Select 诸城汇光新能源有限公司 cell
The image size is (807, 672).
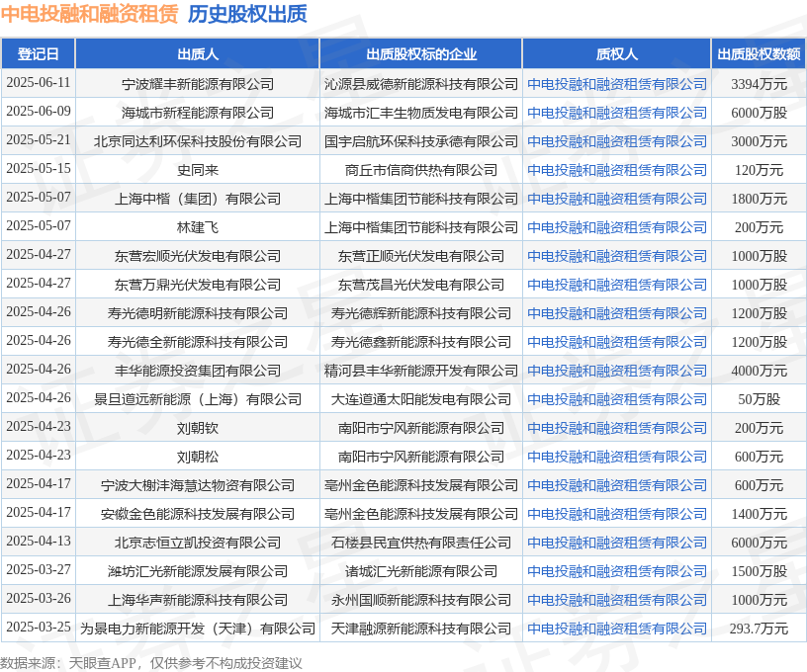pyautogui.click(x=421, y=571)
